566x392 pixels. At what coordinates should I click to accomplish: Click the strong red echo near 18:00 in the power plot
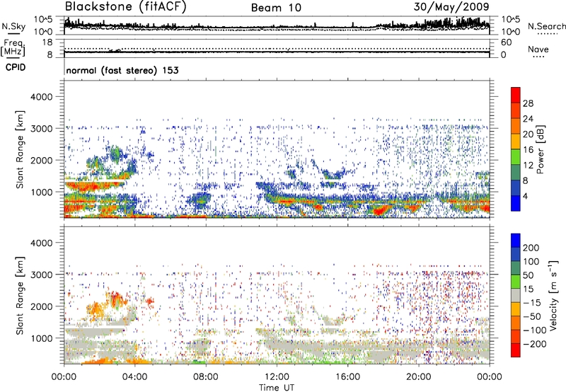379,211
